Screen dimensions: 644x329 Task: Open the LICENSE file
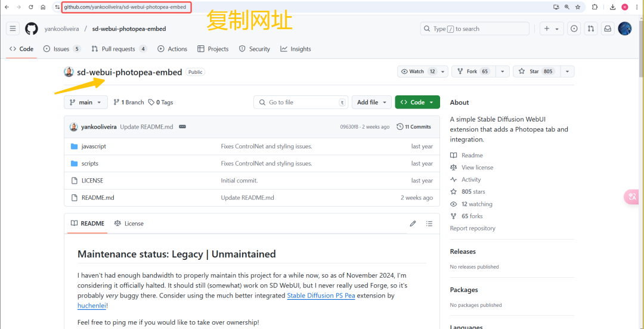[92, 181]
